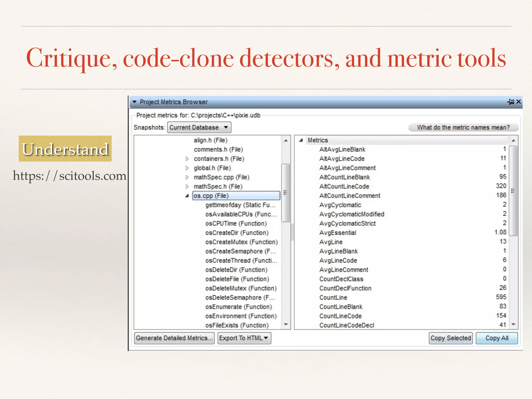Select osCreateDir (Function) row
Screen dimensions: 532x399
point(237,233)
